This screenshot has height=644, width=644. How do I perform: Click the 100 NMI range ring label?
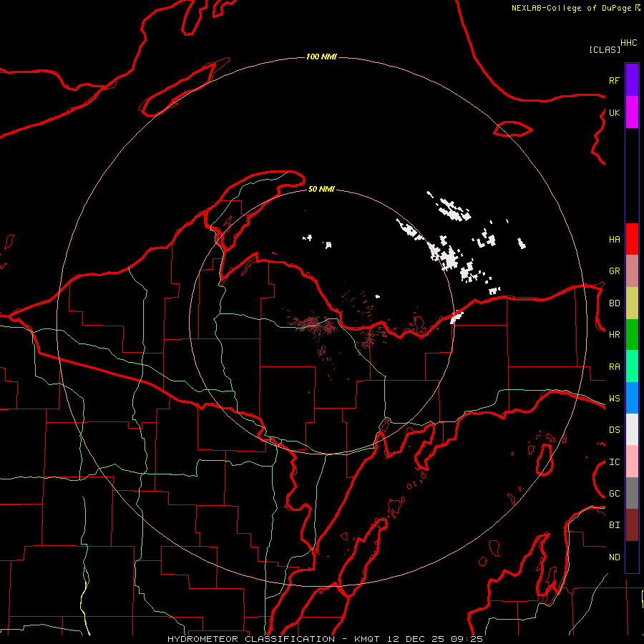pyautogui.click(x=321, y=57)
